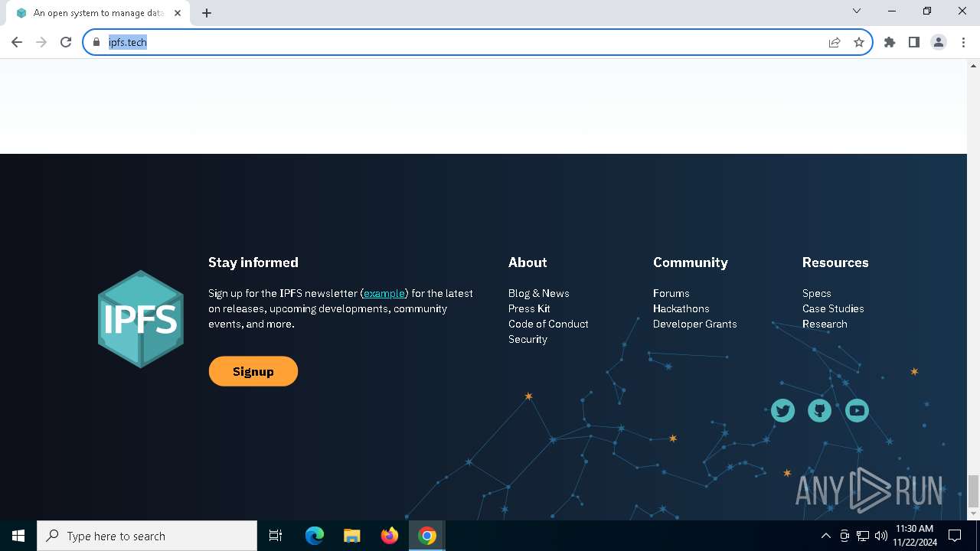Viewport: 980px width, 551px height.
Task: Click the Resources footer heading
Action: (835, 262)
